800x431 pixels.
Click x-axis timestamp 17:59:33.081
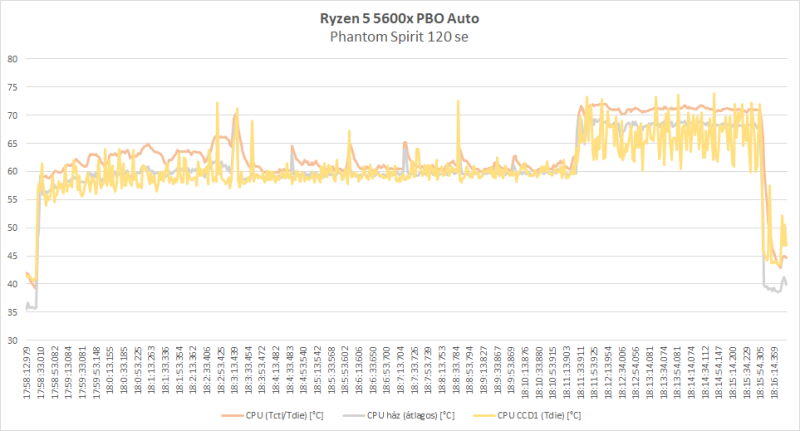83,373
